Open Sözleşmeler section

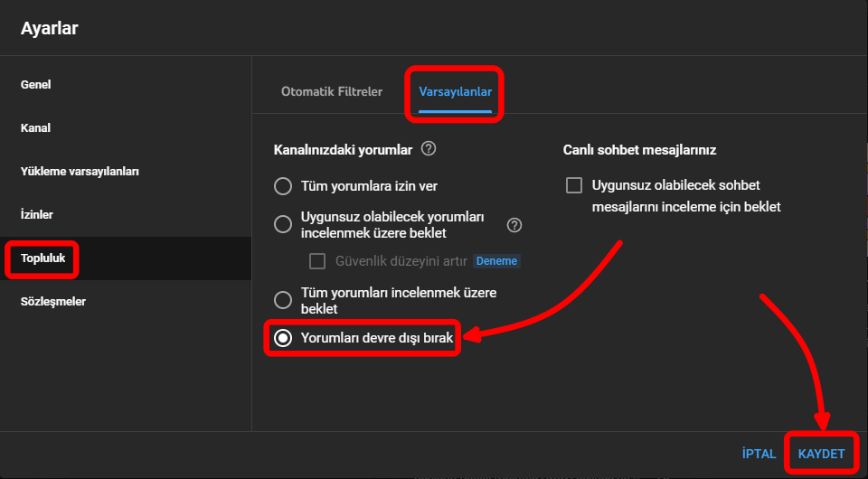pos(53,302)
